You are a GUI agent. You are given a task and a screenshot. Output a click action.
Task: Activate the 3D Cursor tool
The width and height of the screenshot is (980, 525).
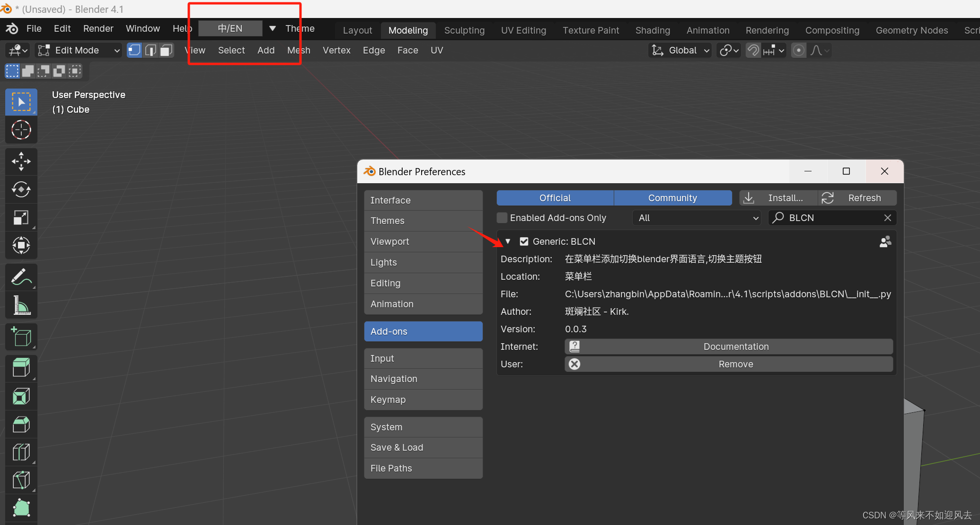pos(21,130)
